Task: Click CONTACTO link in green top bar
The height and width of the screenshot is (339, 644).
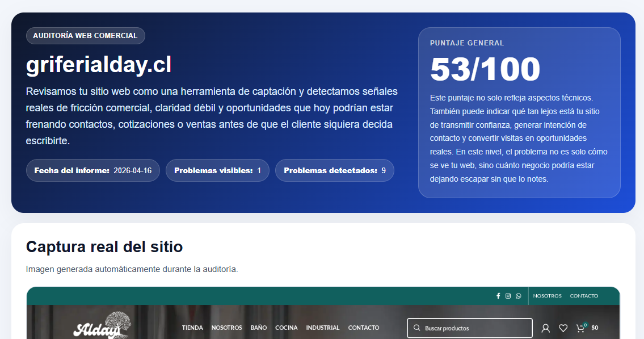Action: coord(584,296)
